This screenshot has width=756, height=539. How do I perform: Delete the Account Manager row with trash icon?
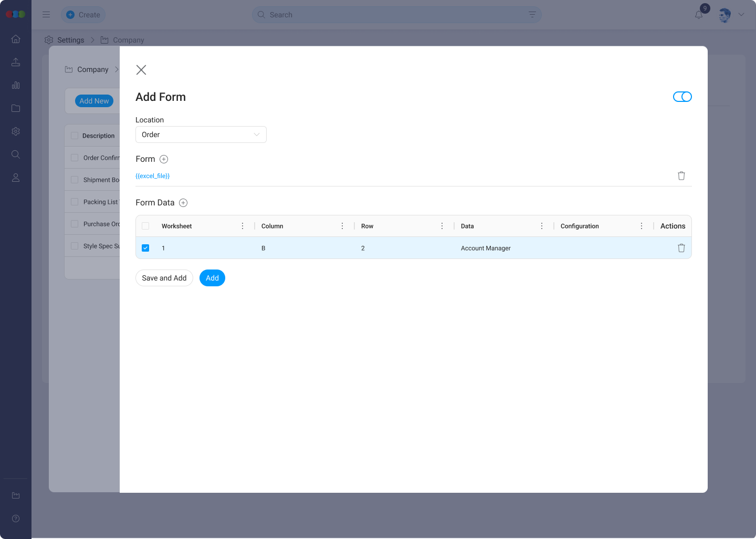pyautogui.click(x=681, y=247)
